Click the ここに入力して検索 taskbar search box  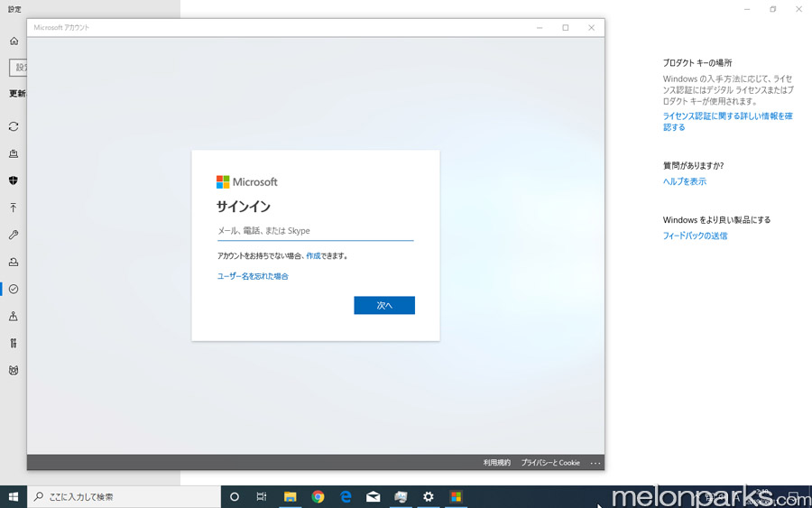pos(125,496)
